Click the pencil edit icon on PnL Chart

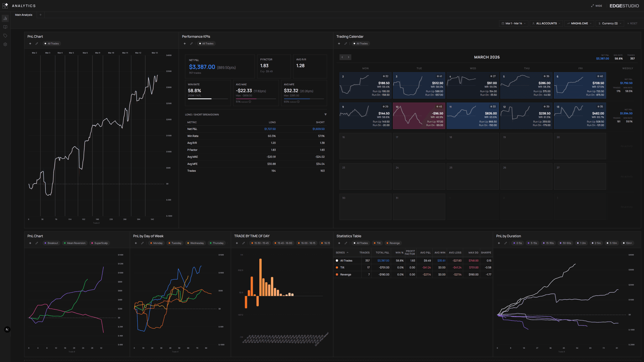37,43
